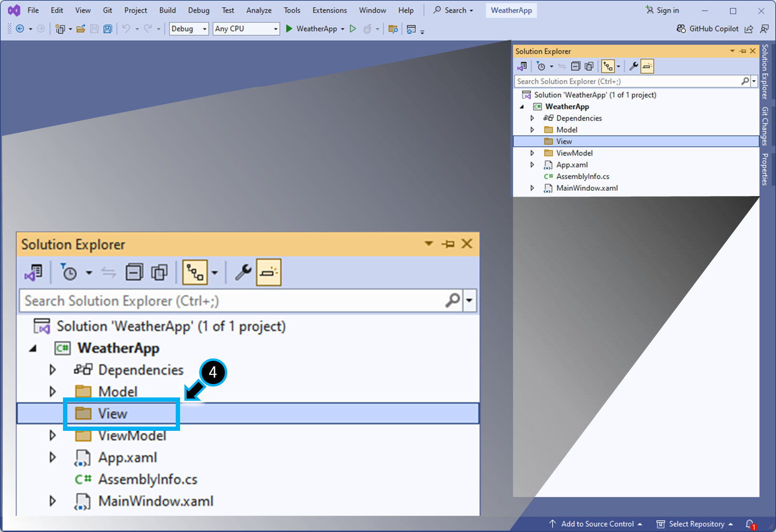Open the dropdown arrow next to Start WeatherApp
Image resolution: width=776 pixels, height=532 pixels.
[x=342, y=29]
